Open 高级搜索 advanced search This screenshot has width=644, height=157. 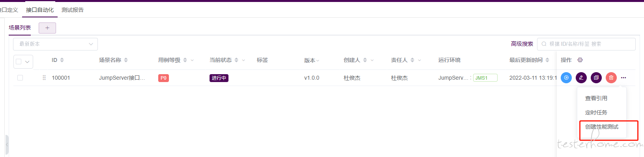(522, 44)
